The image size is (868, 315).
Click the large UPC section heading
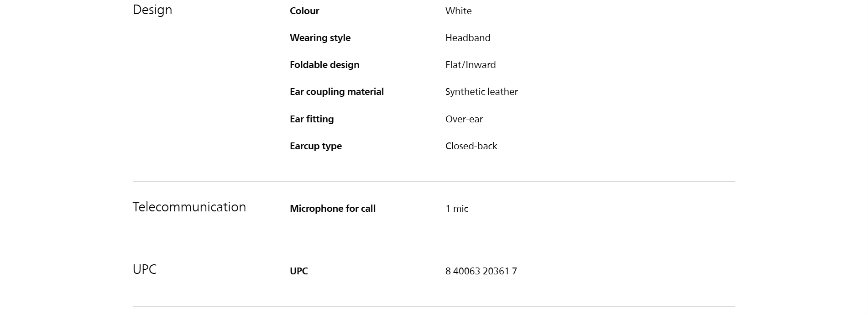[x=144, y=269]
